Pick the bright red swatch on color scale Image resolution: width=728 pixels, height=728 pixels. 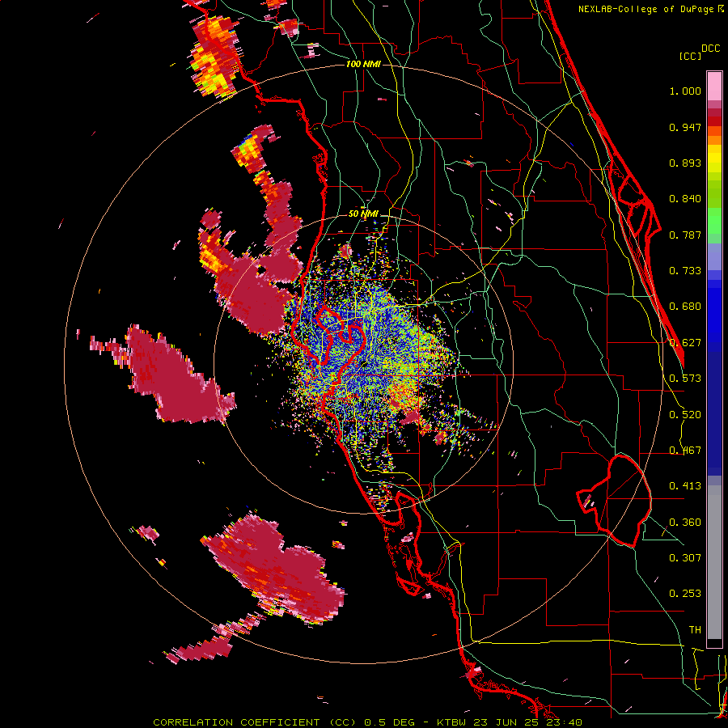tap(714, 121)
